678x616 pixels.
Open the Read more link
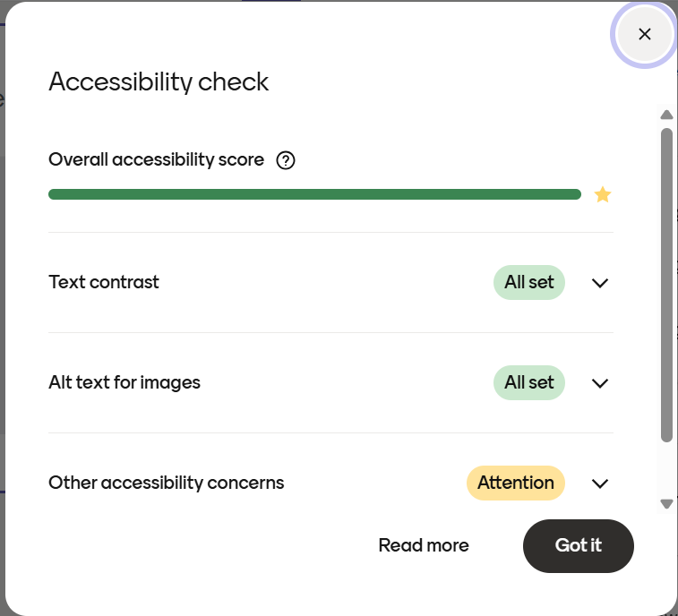click(x=424, y=545)
